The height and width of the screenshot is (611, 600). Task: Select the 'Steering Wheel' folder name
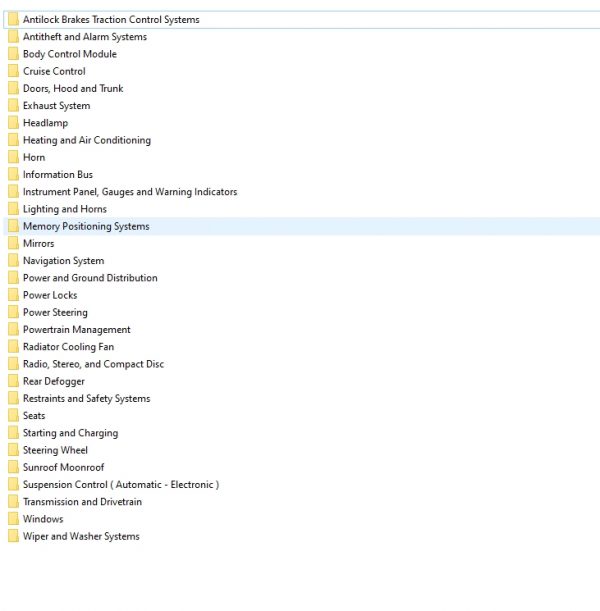(x=55, y=450)
